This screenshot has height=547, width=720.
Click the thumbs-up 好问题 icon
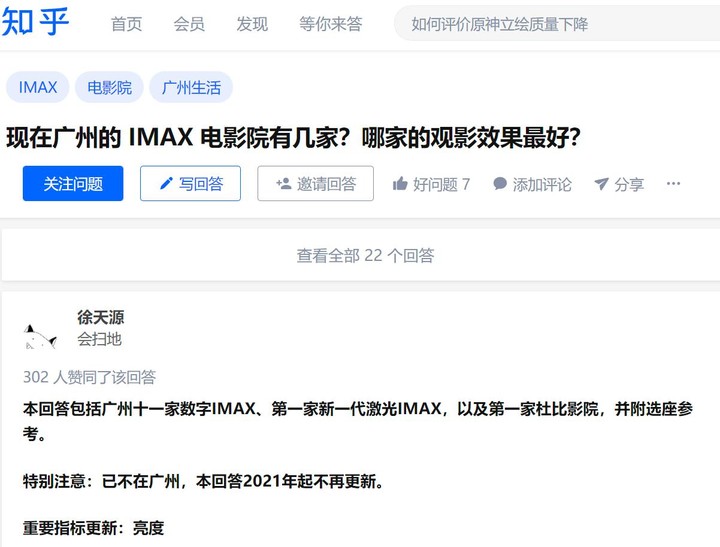pyautogui.click(x=400, y=184)
